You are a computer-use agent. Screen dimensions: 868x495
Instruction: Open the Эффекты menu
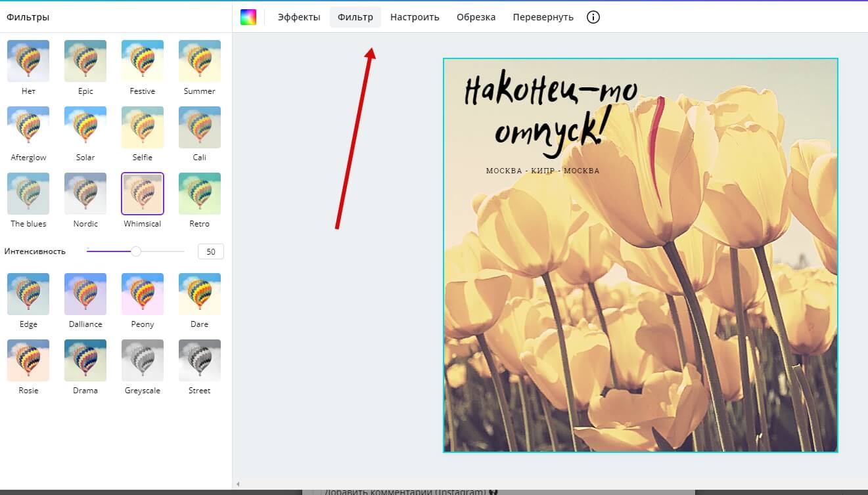[299, 17]
